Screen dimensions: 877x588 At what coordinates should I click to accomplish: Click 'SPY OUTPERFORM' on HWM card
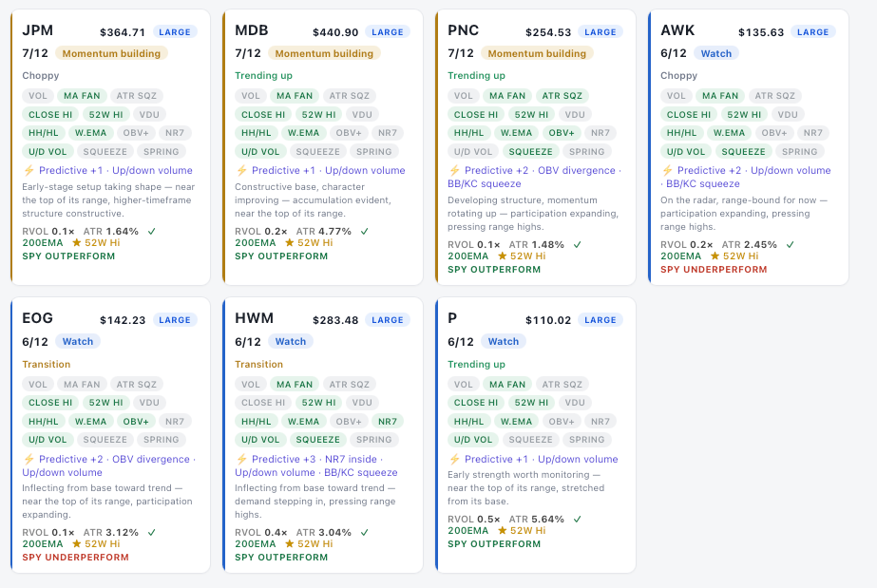(x=281, y=558)
